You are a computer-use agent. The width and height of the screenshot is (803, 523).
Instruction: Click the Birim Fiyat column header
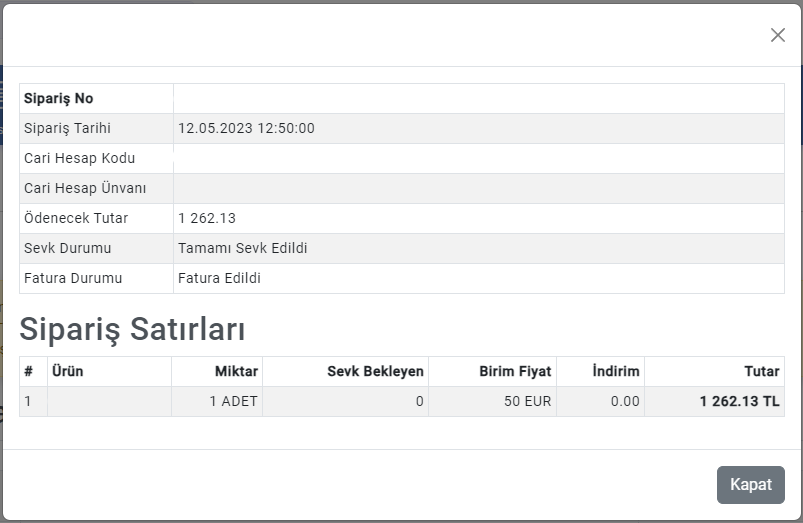(x=515, y=371)
